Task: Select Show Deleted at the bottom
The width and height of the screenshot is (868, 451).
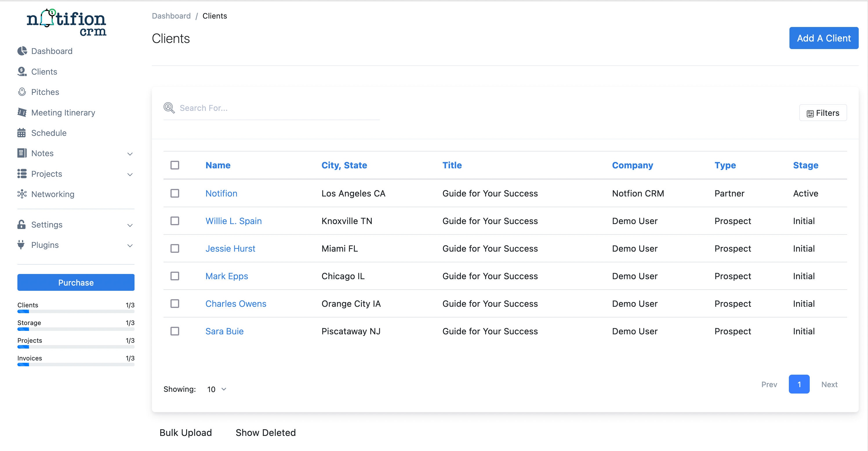Action: click(266, 432)
